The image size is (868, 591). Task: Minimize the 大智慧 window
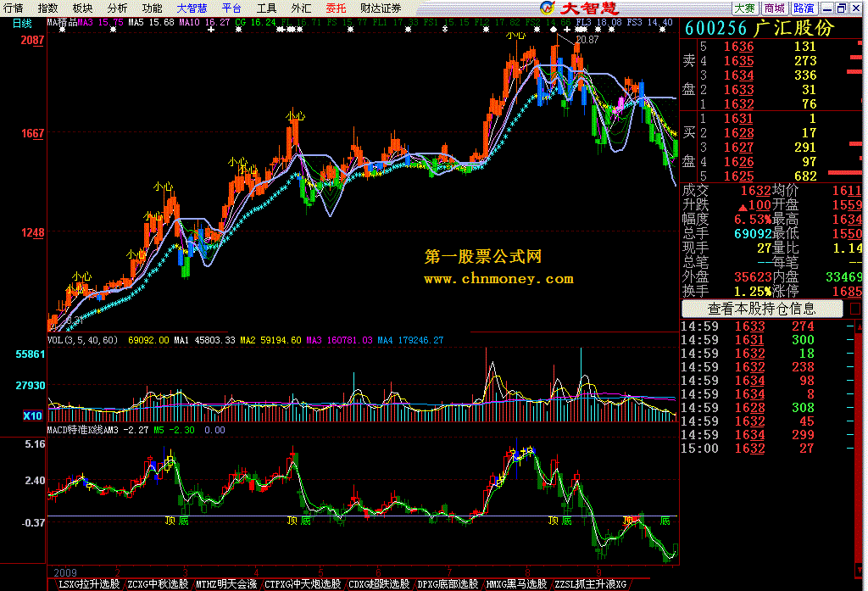pos(827,8)
